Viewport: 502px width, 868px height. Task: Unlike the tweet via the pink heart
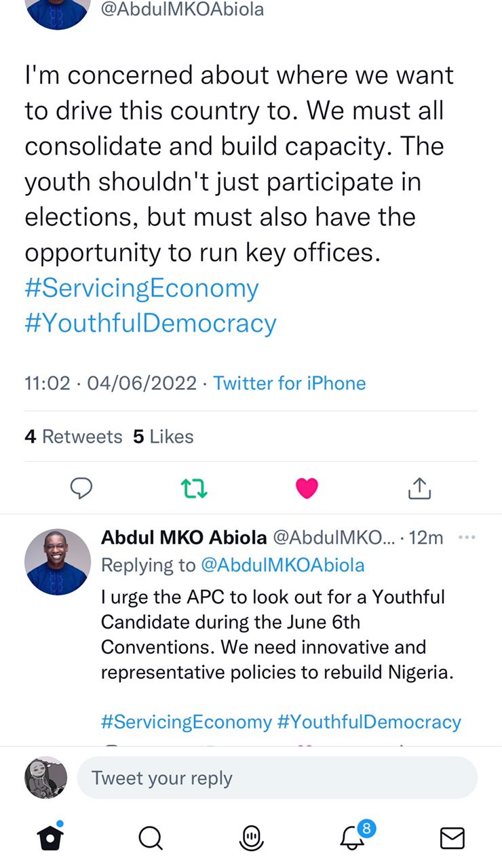pos(307,488)
